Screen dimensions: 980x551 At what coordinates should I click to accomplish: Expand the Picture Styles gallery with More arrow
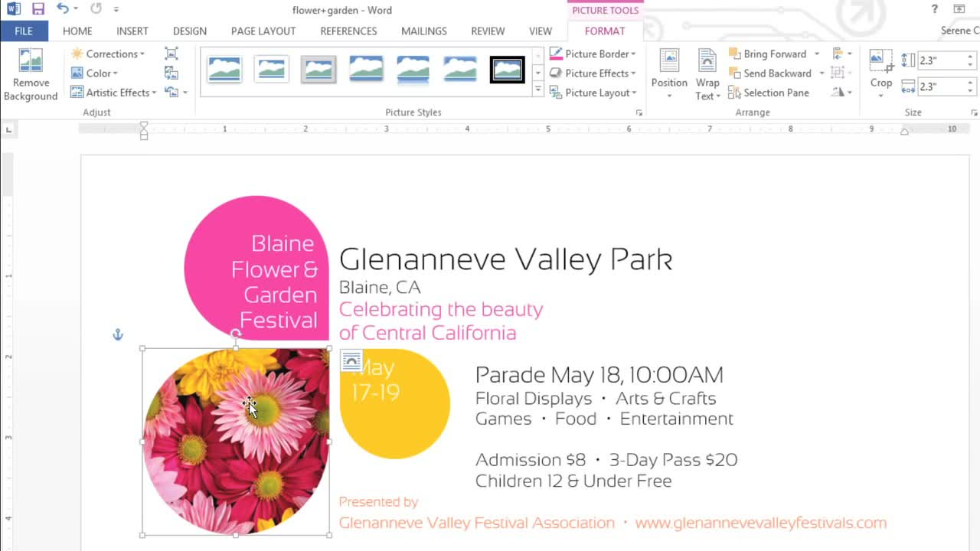537,90
